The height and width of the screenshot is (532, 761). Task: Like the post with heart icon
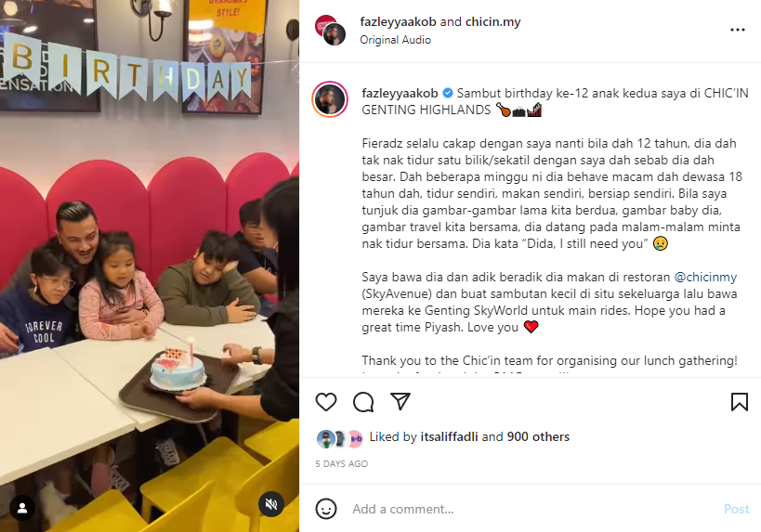(x=326, y=402)
